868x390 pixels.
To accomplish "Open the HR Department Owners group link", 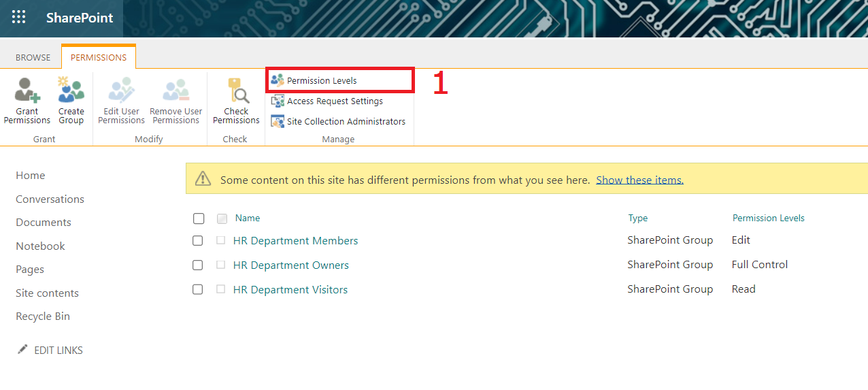I will coord(290,265).
